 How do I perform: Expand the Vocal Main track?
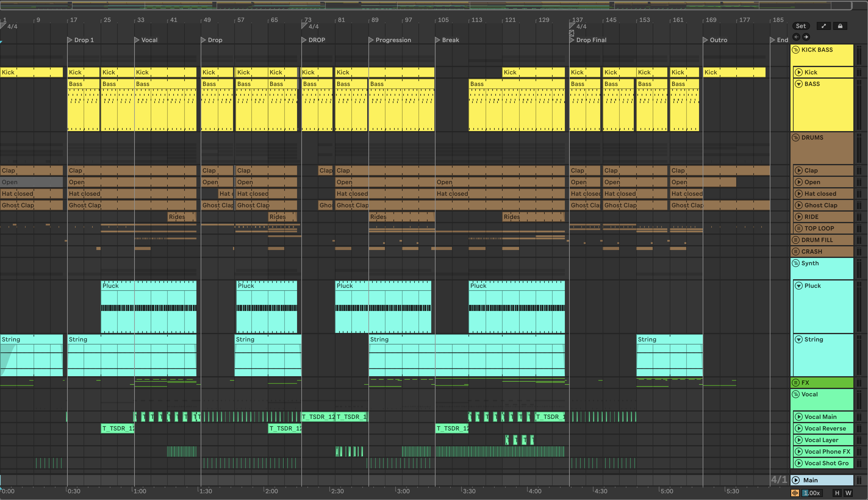pyautogui.click(x=799, y=417)
